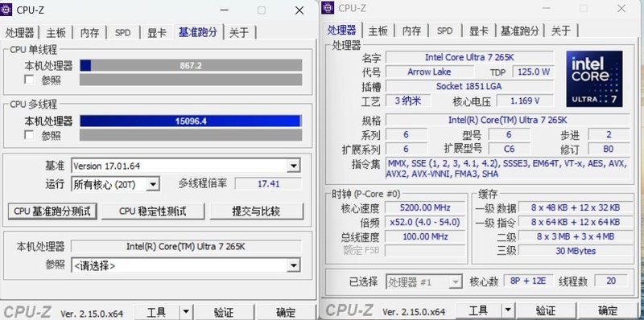
Task: Click 确定 button in left window
Action: pyautogui.click(x=286, y=313)
